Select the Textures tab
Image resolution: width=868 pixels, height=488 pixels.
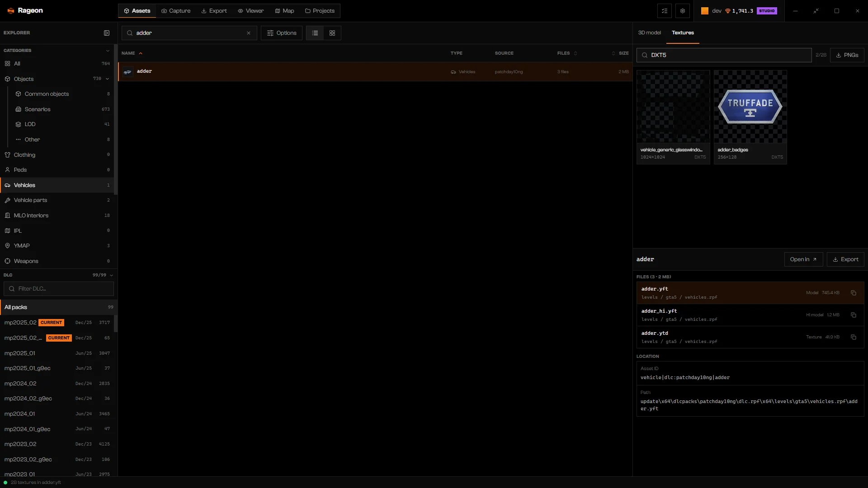[683, 33]
